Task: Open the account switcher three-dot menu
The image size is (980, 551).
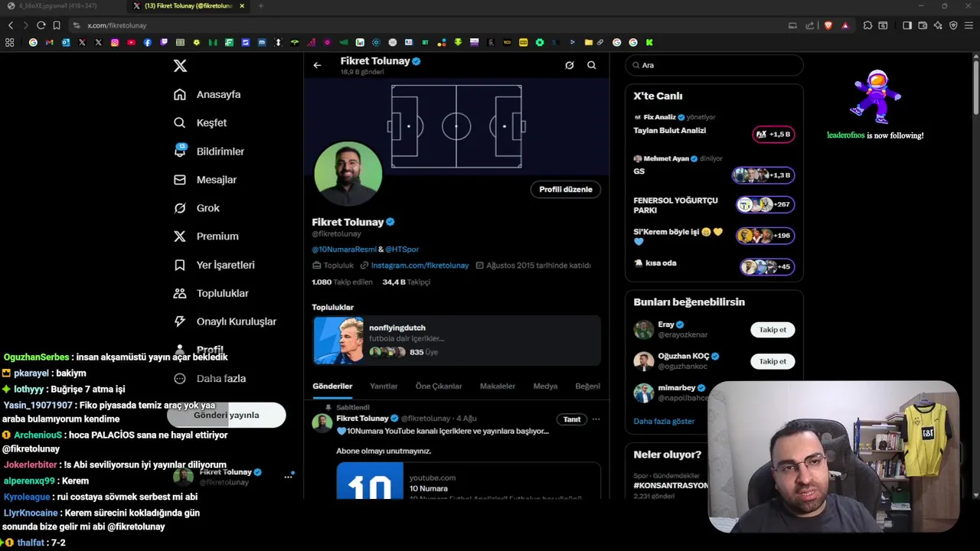Action: [289, 477]
